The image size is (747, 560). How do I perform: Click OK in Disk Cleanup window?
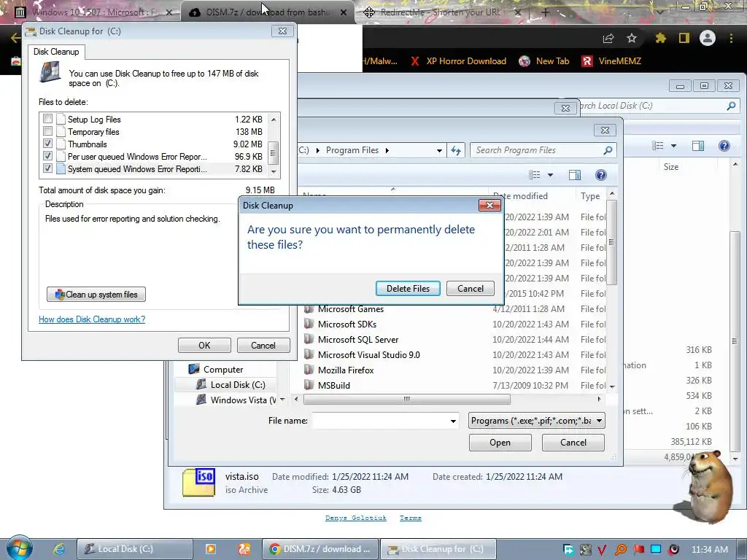point(204,345)
